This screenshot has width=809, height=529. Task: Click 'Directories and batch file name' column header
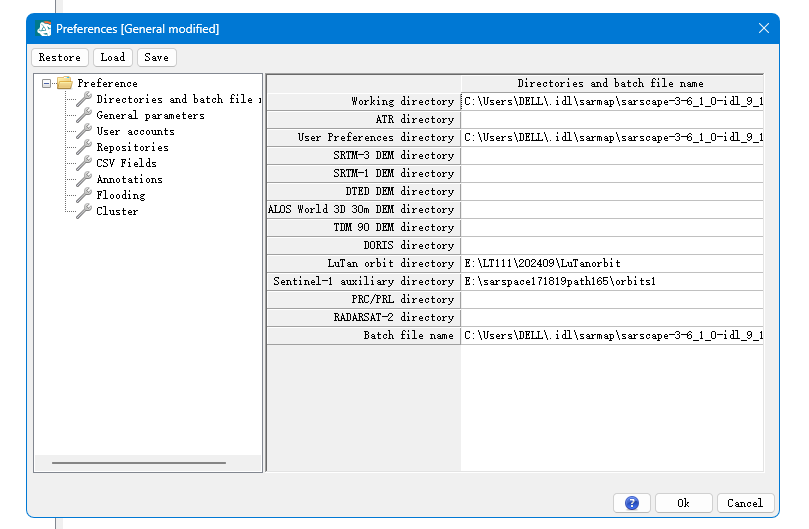click(x=612, y=83)
